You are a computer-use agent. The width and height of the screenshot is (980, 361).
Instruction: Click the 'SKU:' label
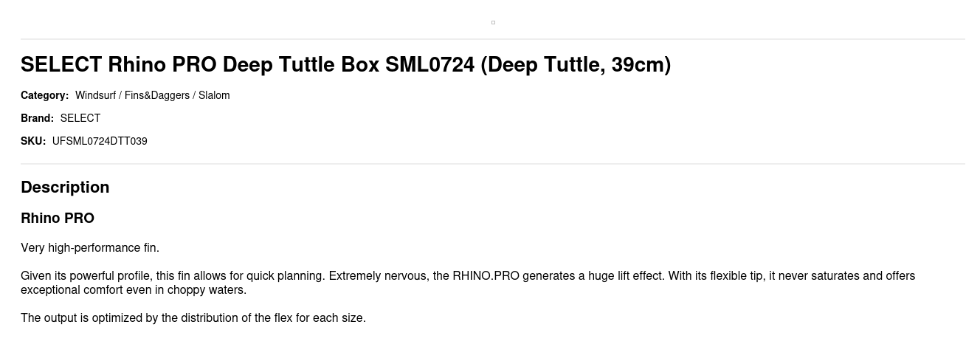tap(33, 141)
